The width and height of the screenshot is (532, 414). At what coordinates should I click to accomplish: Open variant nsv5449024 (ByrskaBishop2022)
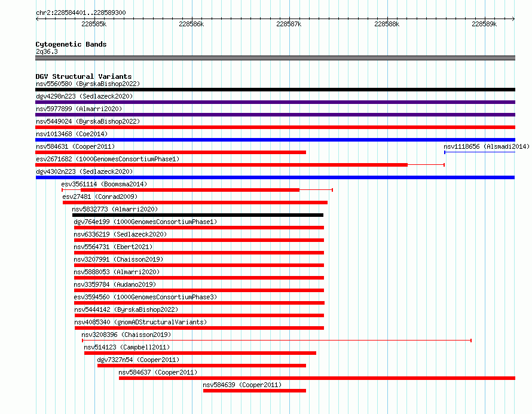[x=88, y=121]
